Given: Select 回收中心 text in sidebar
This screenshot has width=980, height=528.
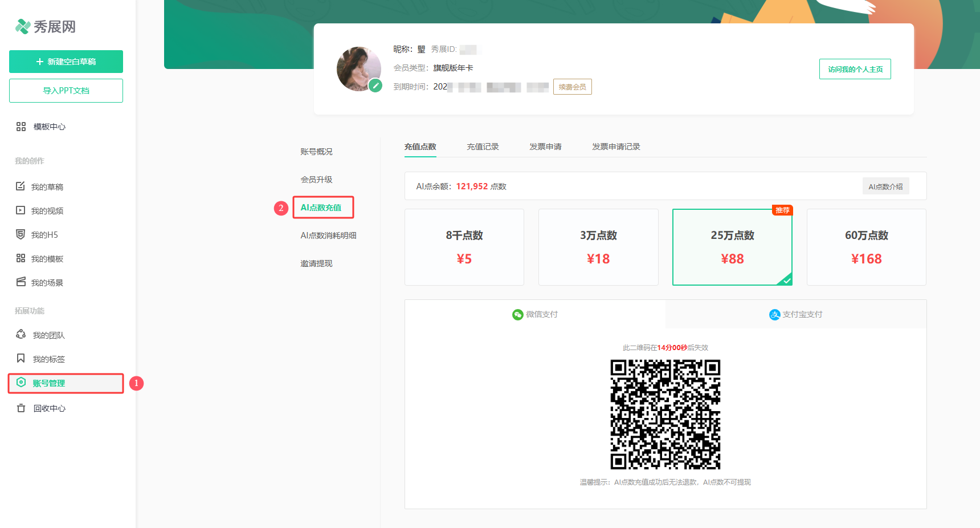Looking at the screenshot, I should (x=50, y=408).
